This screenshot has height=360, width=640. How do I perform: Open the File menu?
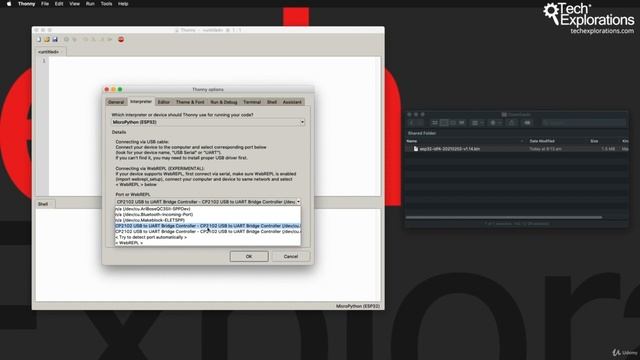point(45,4)
